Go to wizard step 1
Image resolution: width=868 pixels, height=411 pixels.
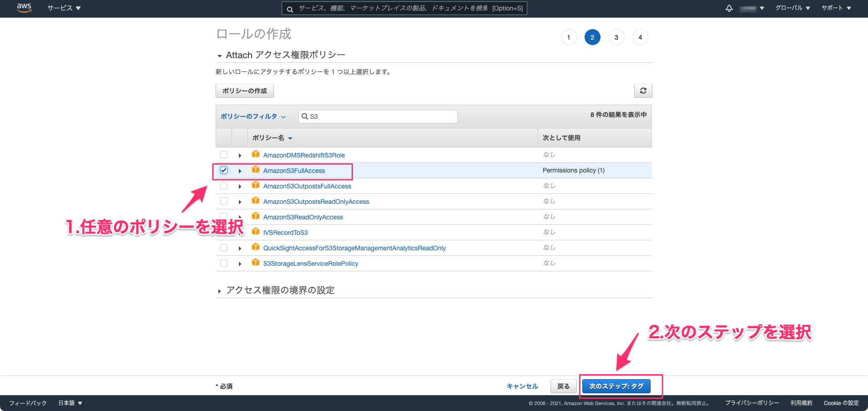(x=569, y=37)
